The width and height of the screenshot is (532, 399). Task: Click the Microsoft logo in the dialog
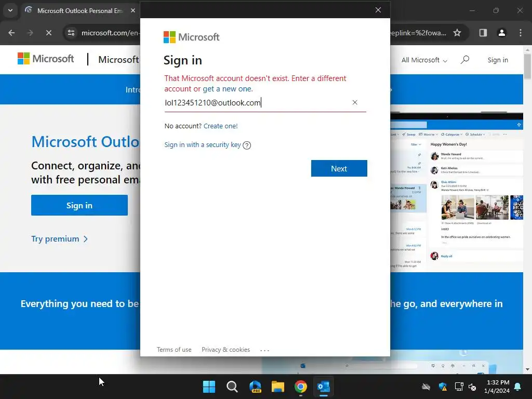[191, 37]
